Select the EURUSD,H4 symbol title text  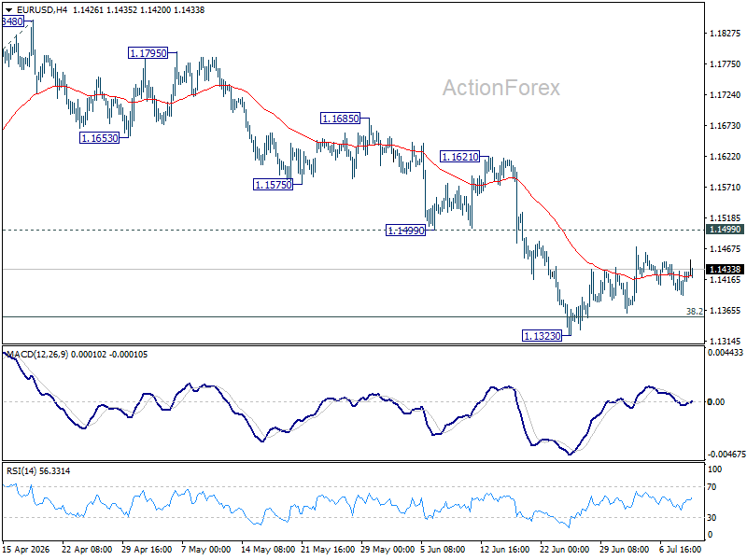pyautogui.click(x=42, y=9)
